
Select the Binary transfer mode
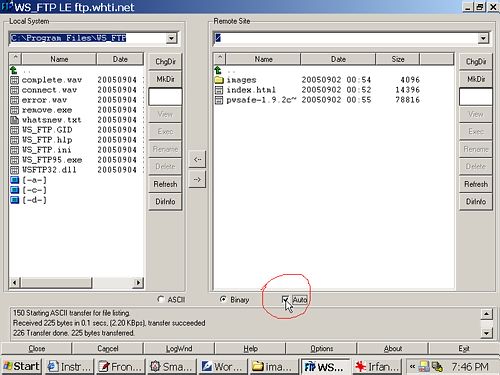(x=223, y=299)
